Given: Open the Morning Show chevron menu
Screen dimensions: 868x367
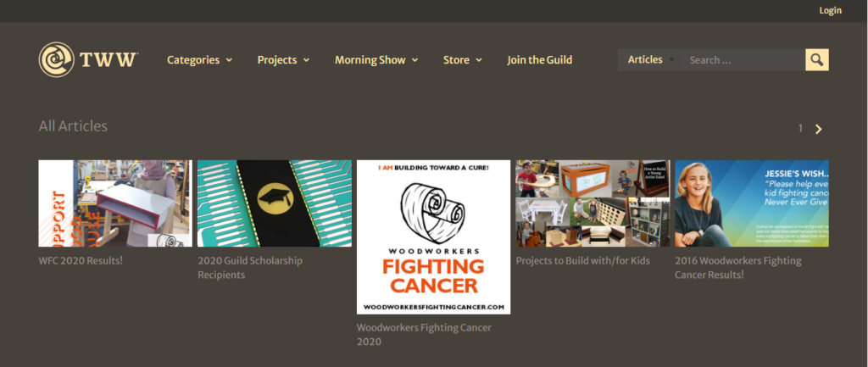Looking at the screenshot, I should (415, 60).
